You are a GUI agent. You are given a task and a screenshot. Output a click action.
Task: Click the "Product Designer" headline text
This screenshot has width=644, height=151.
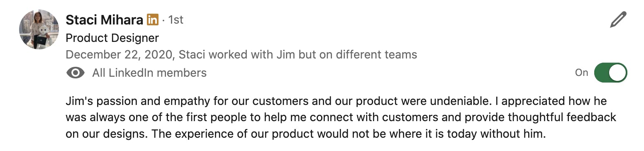pos(112,38)
